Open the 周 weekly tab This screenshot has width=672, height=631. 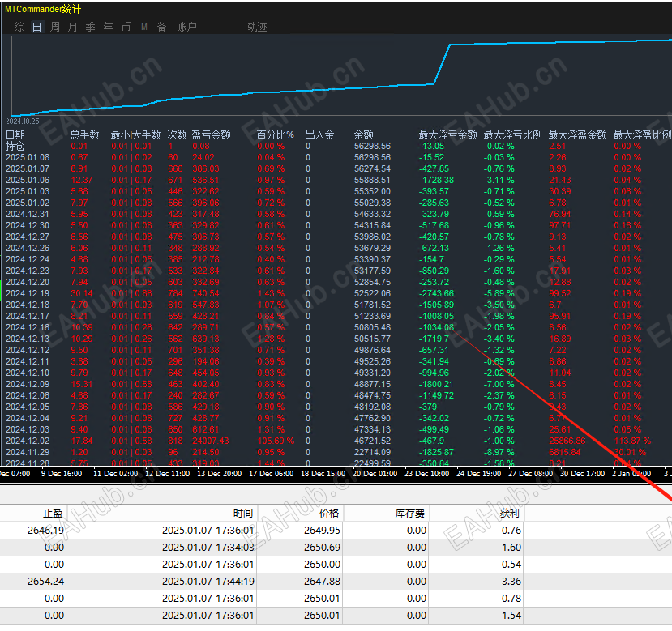55,27
